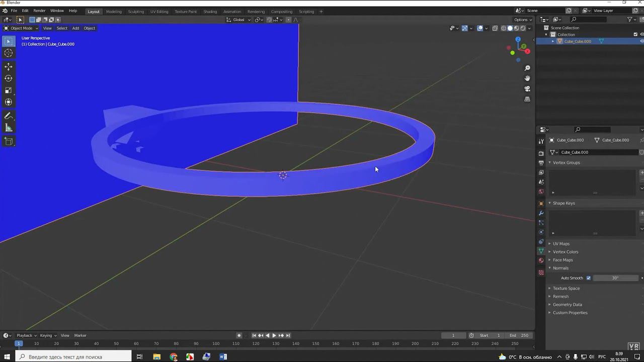
Task: Select the Scale tool
Action: (x=9, y=90)
